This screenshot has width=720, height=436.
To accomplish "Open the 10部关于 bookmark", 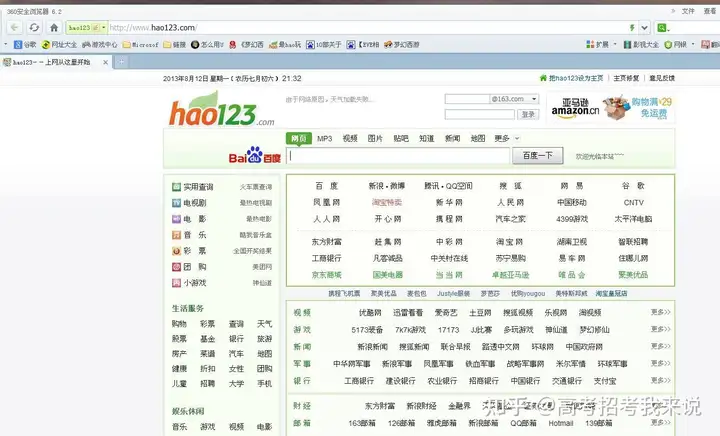I will [x=324, y=45].
